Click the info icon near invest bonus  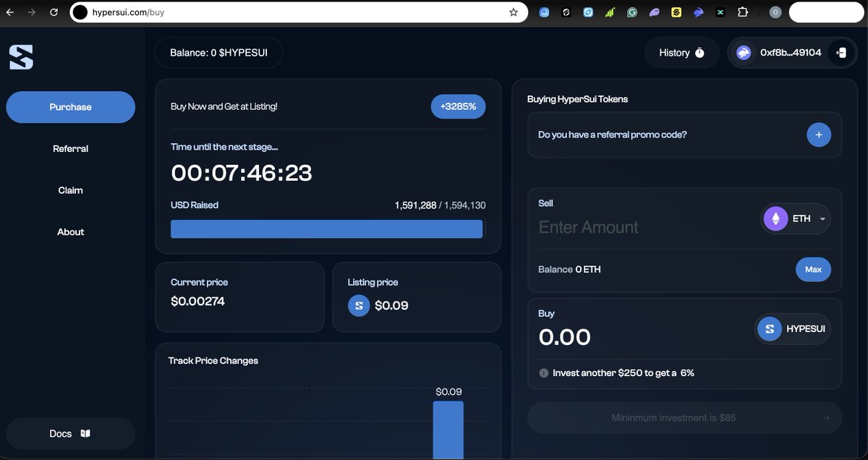pos(543,373)
